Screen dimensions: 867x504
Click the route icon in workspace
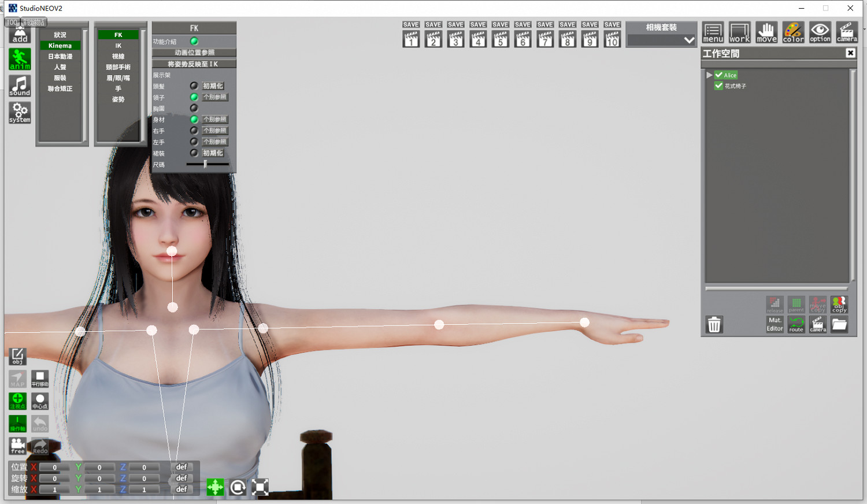click(796, 324)
